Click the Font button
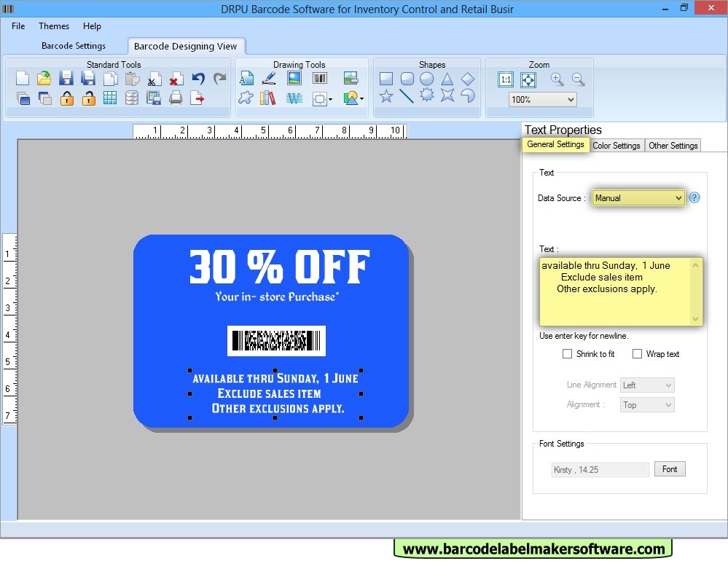The width and height of the screenshot is (728, 561). pos(669,469)
